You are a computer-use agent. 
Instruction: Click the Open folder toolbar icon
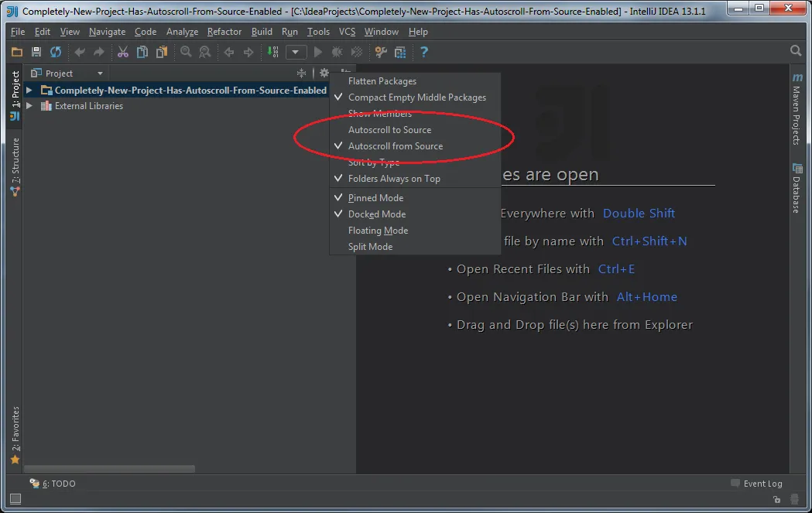coord(16,52)
